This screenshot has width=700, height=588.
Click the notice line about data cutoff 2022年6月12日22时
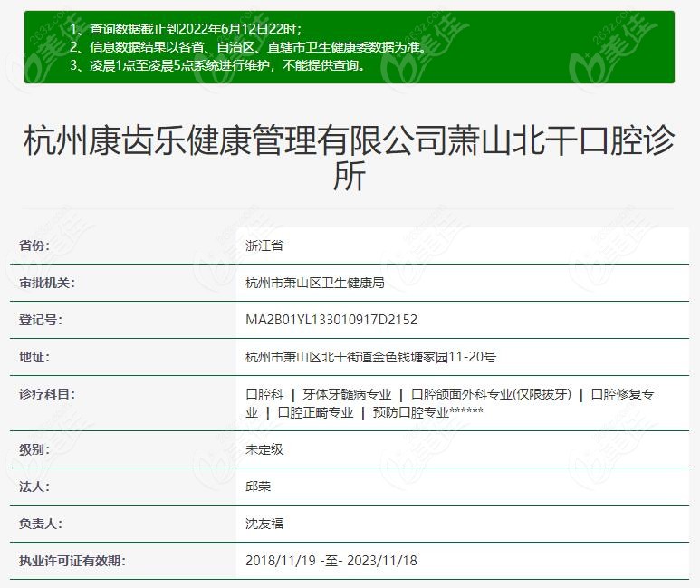[186, 29]
